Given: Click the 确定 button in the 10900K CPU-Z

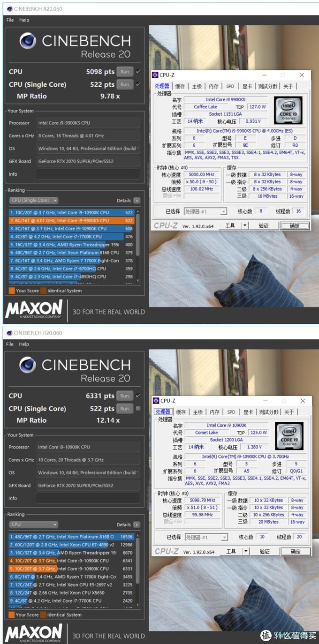Looking at the screenshot, I should tap(295, 551).
